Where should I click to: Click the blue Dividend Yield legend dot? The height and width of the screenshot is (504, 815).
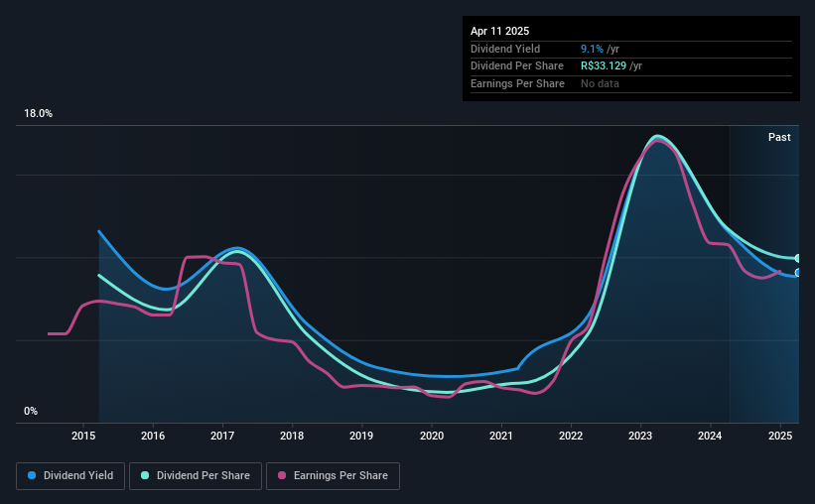click(32, 475)
